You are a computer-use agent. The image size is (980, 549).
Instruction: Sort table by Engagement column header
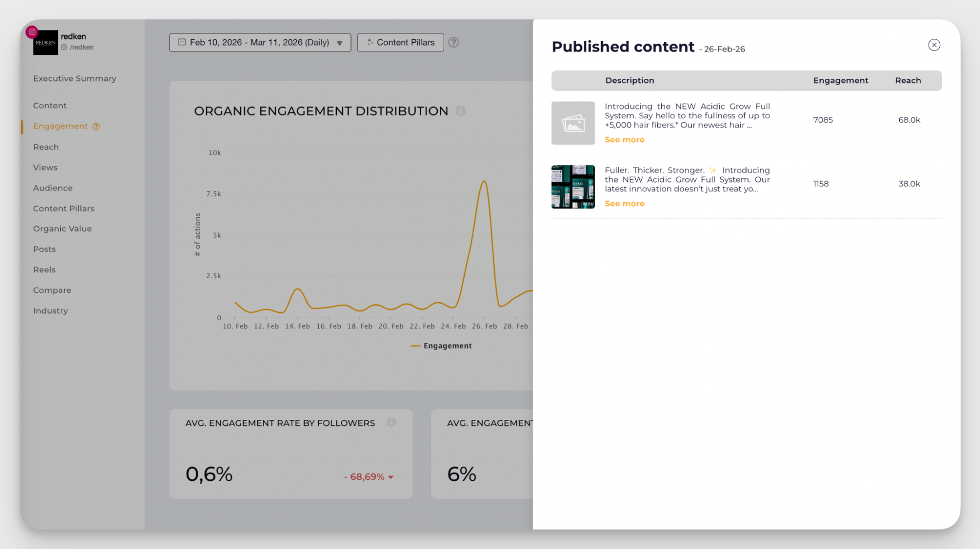[840, 80]
